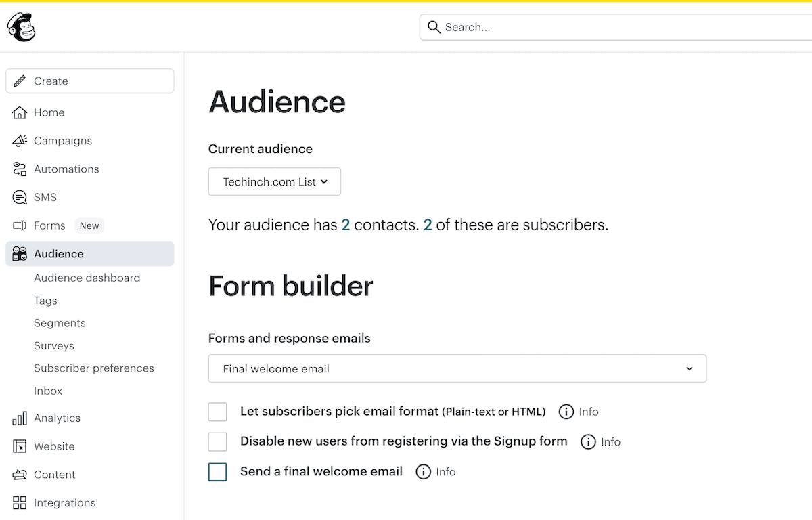Open the Website icon in the sidebar
The height and width of the screenshot is (520, 812).
[x=18, y=446]
